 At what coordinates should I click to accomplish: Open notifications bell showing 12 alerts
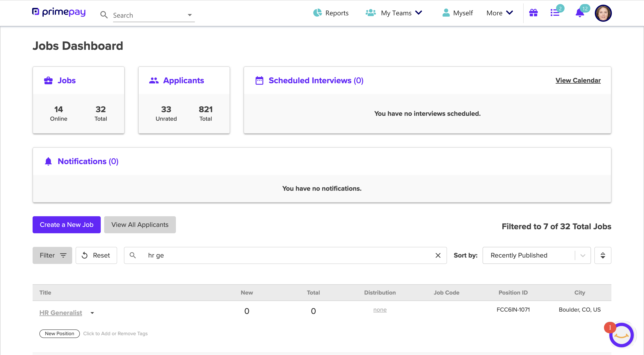pyautogui.click(x=579, y=14)
